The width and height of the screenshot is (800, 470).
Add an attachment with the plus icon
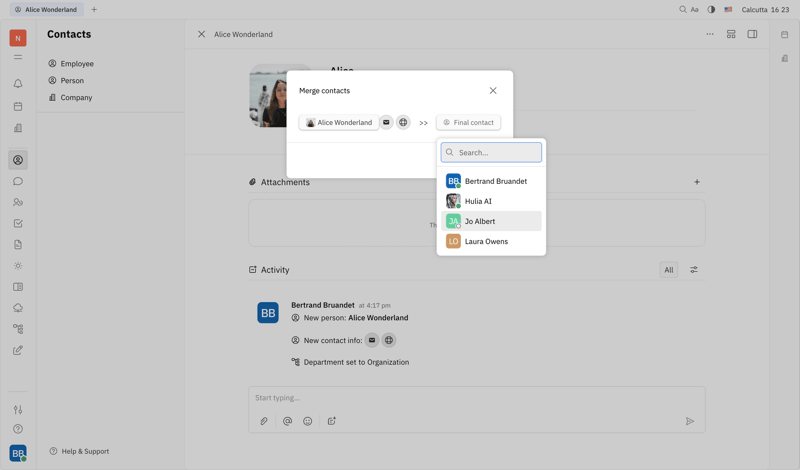point(697,182)
